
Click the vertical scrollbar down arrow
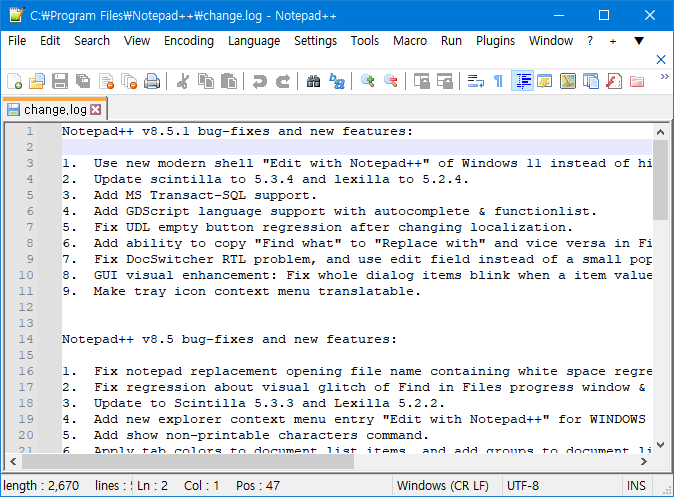pos(661,445)
